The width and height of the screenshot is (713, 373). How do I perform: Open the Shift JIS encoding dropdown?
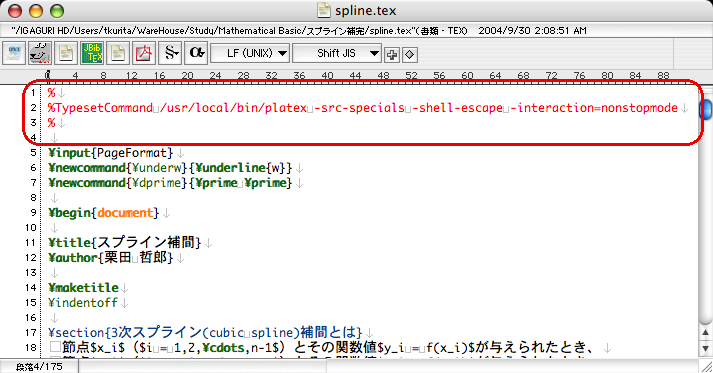[337, 53]
